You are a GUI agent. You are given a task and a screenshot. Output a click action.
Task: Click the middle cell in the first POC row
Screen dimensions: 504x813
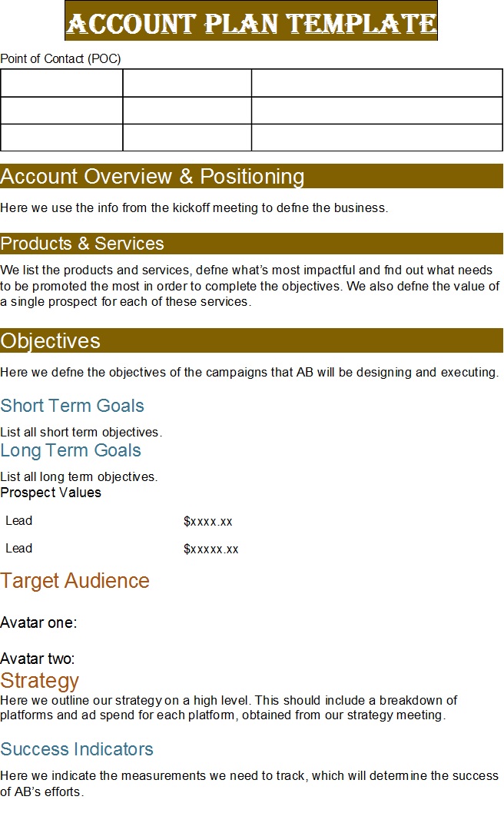(x=187, y=83)
